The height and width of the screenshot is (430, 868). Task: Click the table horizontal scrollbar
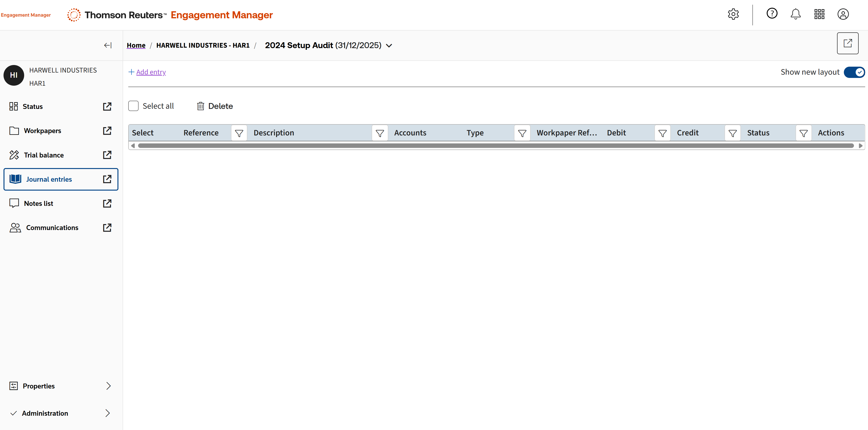[495, 146]
